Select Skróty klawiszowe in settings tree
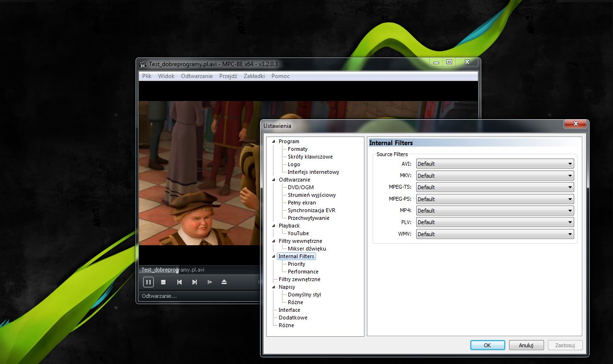 click(310, 157)
